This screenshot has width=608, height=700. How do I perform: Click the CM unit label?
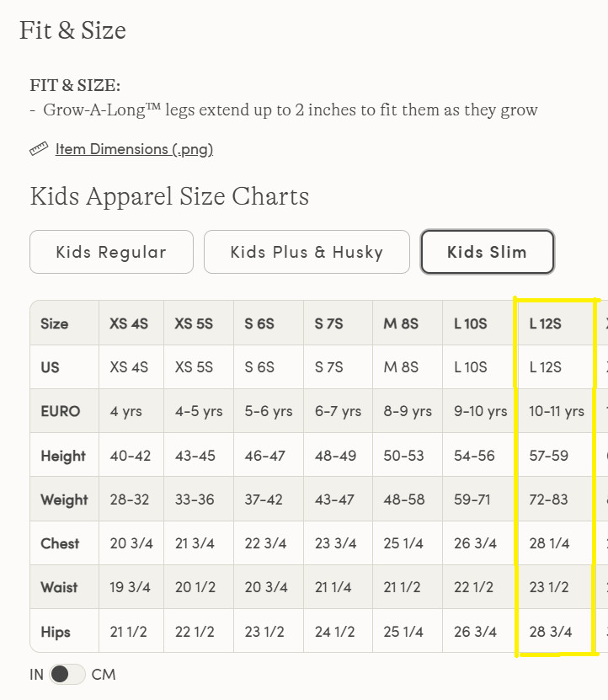104,674
